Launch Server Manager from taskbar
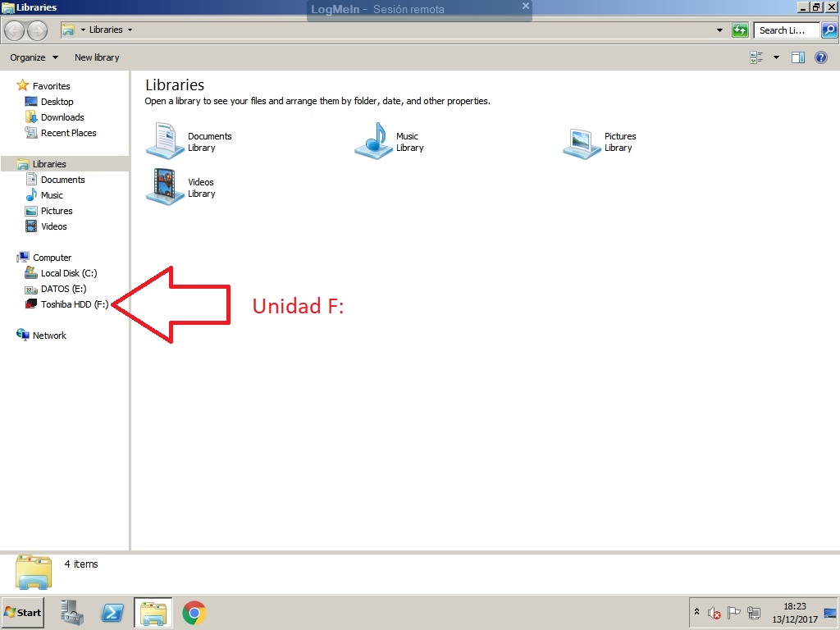Image resolution: width=840 pixels, height=630 pixels. pyautogui.click(x=72, y=613)
